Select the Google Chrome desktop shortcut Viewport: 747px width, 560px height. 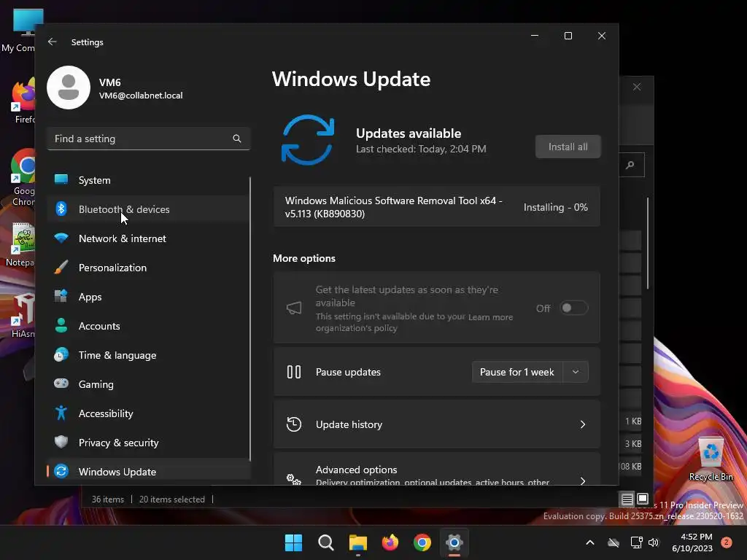click(23, 177)
